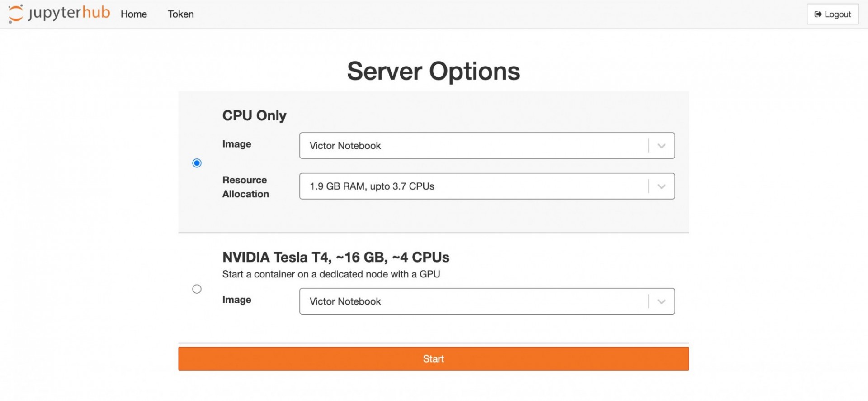Click the JupyterHub logo

tap(59, 13)
